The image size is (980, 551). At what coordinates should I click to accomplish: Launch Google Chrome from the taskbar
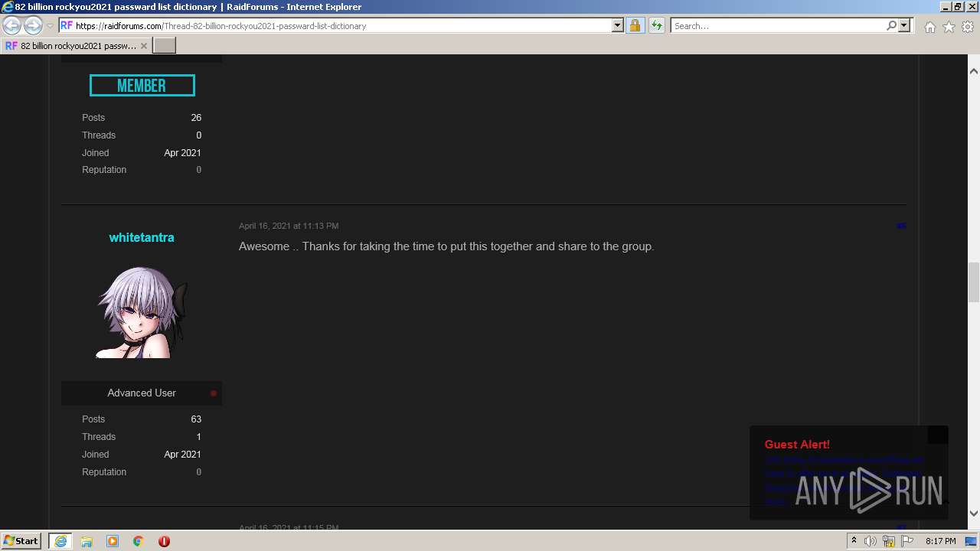click(x=139, y=541)
